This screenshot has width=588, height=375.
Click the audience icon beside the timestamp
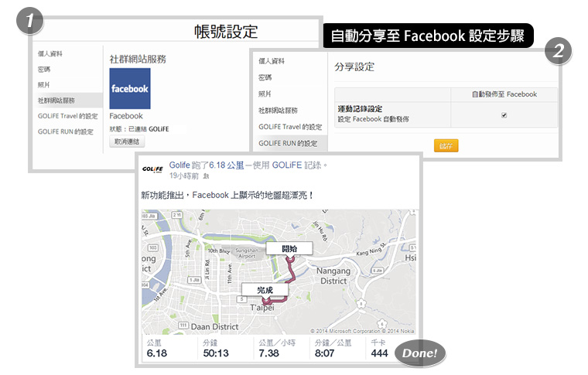point(206,176)
